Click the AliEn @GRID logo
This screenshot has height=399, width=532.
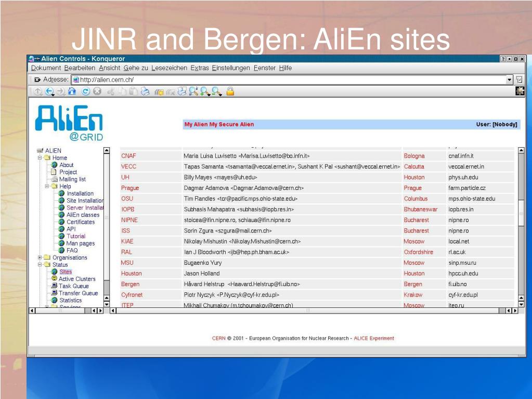coord(69,123)
